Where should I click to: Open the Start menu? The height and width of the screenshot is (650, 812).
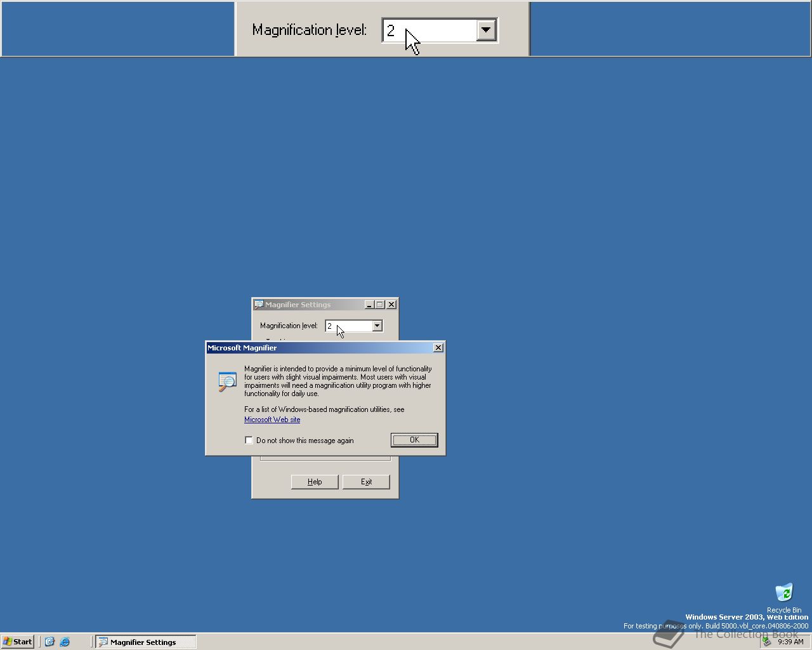click(x=18, y=642)
